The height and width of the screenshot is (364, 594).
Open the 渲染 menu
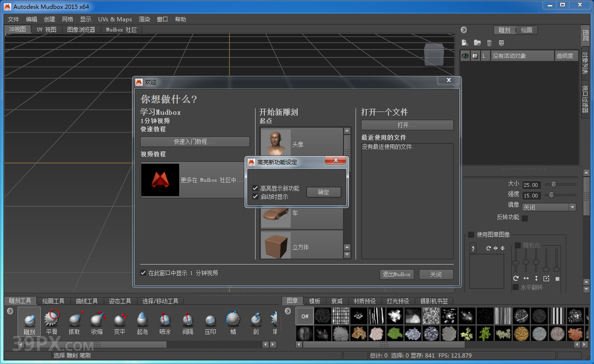[x=144, y=19]
